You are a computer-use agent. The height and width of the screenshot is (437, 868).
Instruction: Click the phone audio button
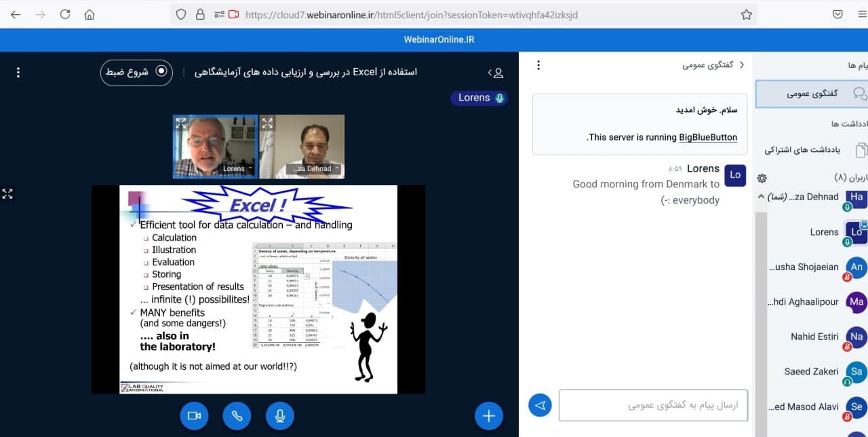[x=237, y=416]
